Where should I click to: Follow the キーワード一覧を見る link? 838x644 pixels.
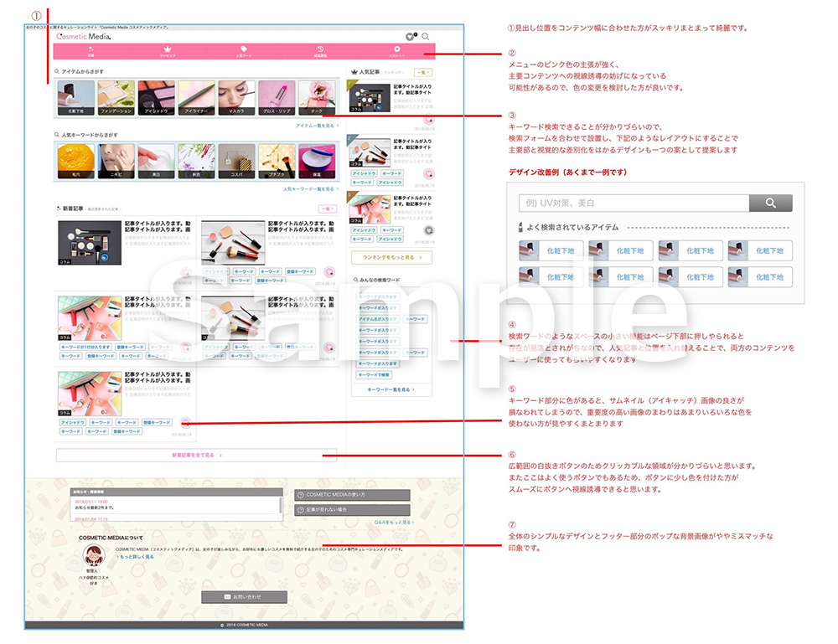tap(391, 389)
